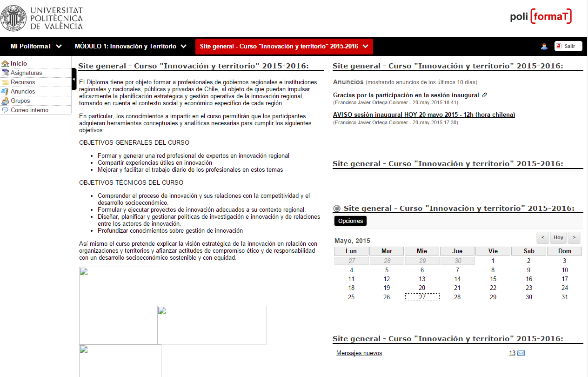
Task: Click the calendar Opciones button
Action: [x=350, y=221]
